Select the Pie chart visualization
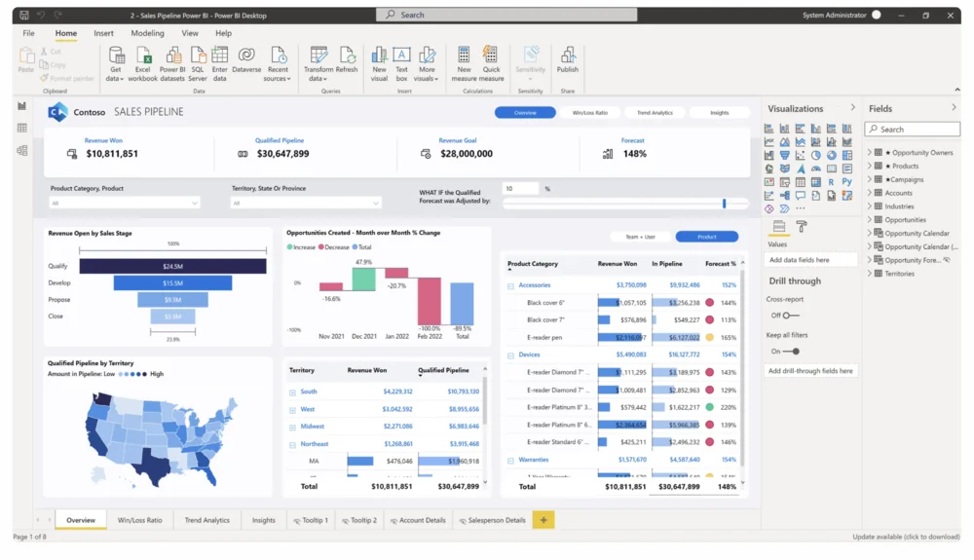Screen dimensions: 974x560 (x=815, y=155)
